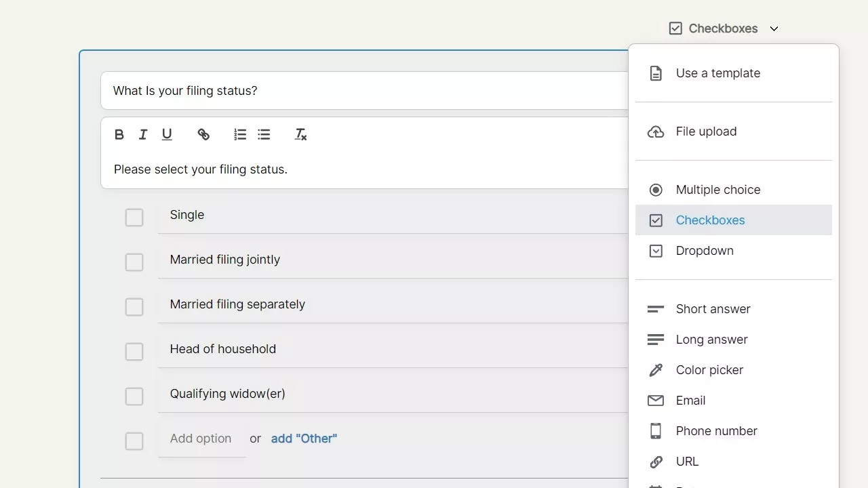Enable the Head of household checkbox
The height and width of the screenshot is (488, 868).
click(134, 352)
